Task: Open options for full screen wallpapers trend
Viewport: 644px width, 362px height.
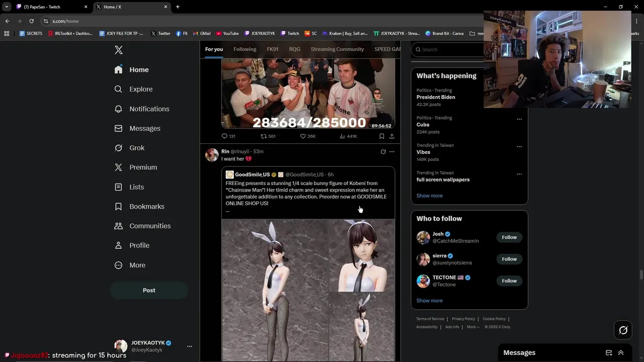Action: point(519,174)
